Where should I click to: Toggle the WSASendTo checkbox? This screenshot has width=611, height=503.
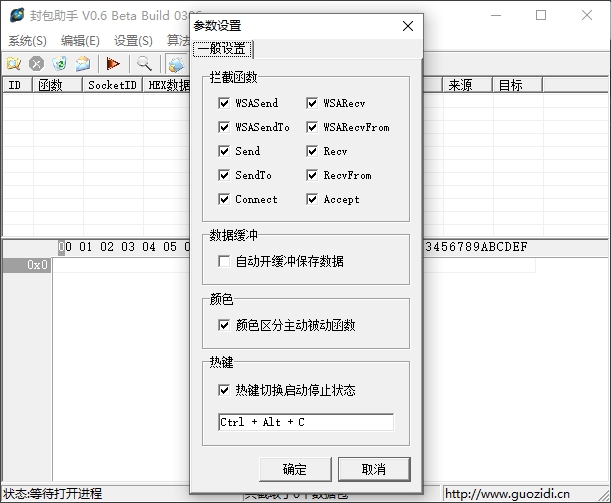224,127
